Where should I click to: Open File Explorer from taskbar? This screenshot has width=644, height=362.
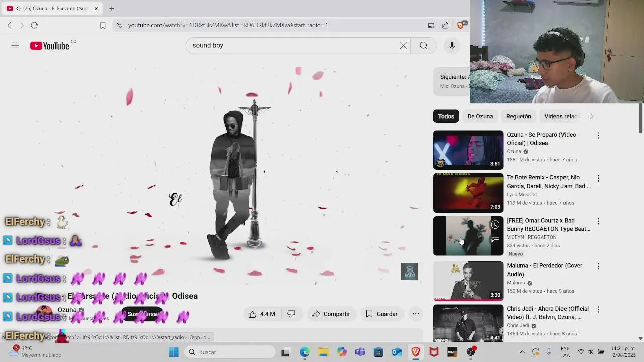click(x=323, y=352)
